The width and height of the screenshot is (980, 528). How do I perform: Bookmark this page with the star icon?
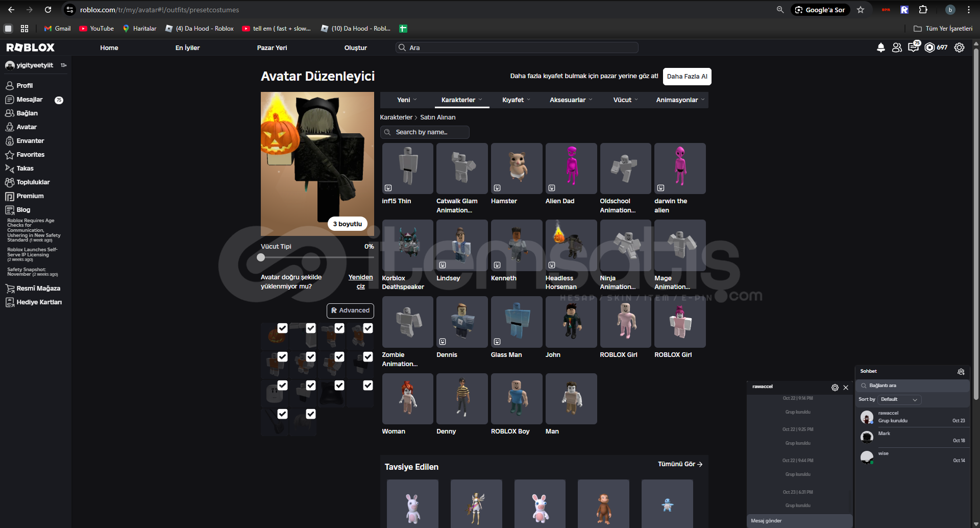coord(861,10)
